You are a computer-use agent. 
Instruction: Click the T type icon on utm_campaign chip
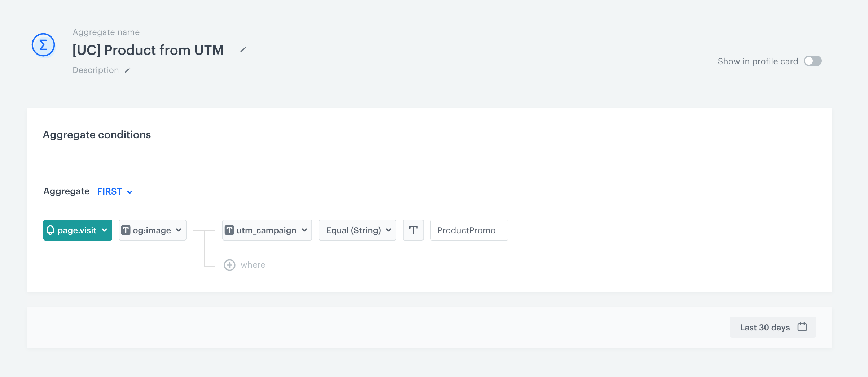(x=230, y=230)
